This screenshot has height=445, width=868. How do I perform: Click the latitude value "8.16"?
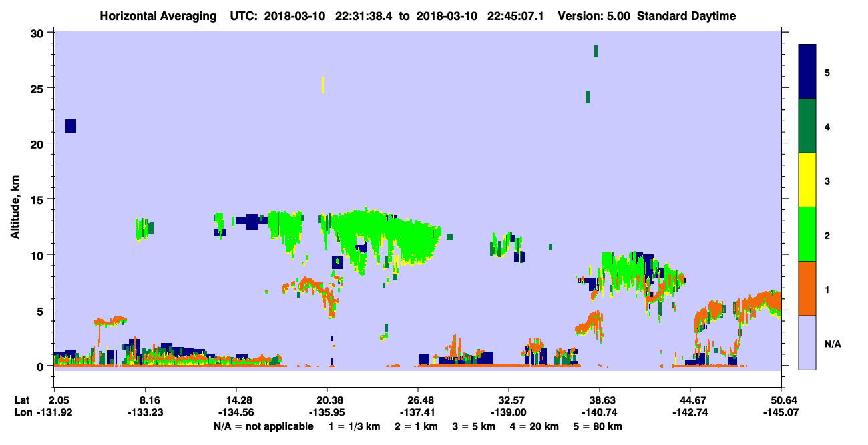coord(145,400)
